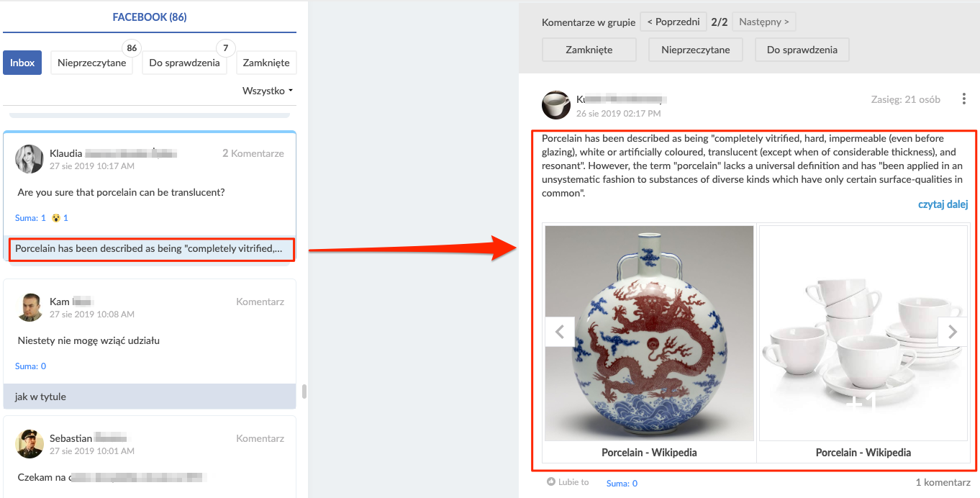Click the left carousel arrow on images
Screen dimensions: 980x498
pos(560,332)
